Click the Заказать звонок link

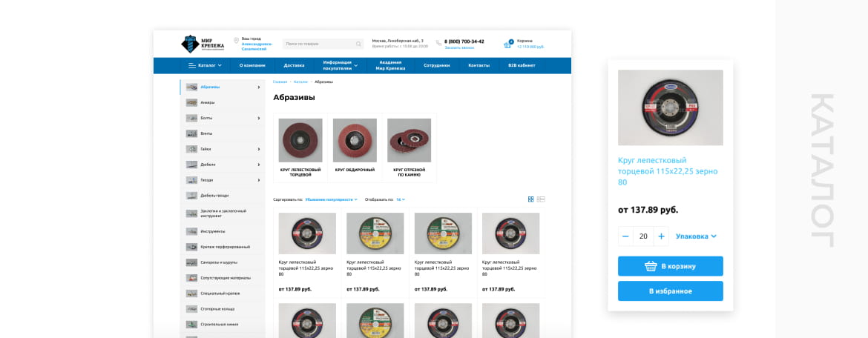click(x=459, y=47)
